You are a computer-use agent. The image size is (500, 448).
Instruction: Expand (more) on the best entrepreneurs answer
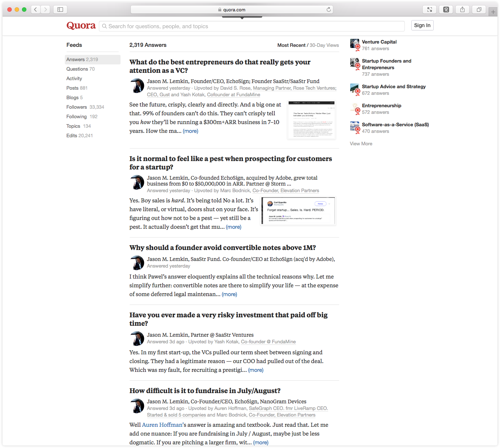point(190,131)
